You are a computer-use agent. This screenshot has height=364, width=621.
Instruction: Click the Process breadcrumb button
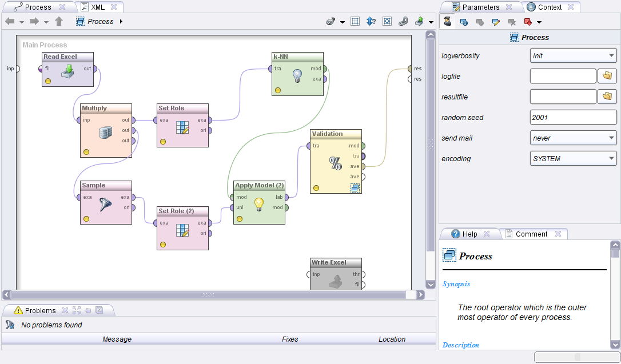95,21
